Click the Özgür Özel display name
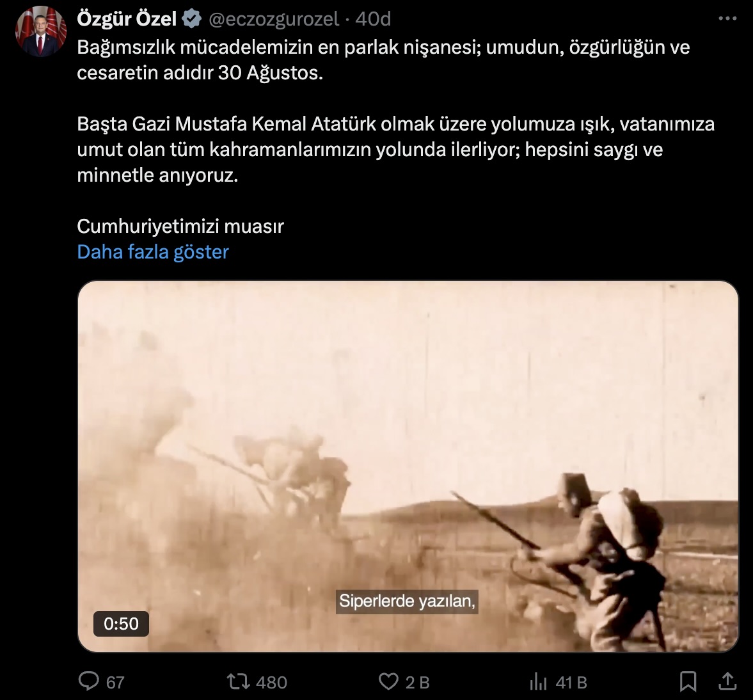This screenshot has width=753, height=700. pyautogui.click(x=127, y=19)
